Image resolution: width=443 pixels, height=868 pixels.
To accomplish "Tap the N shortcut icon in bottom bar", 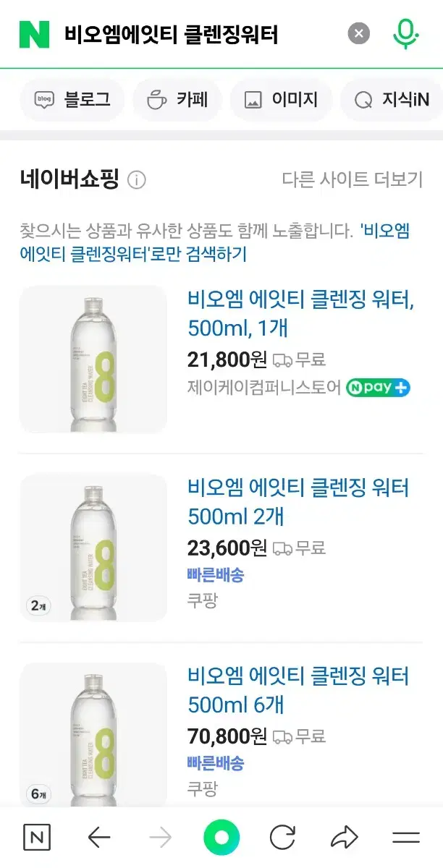I will [37, 837].
